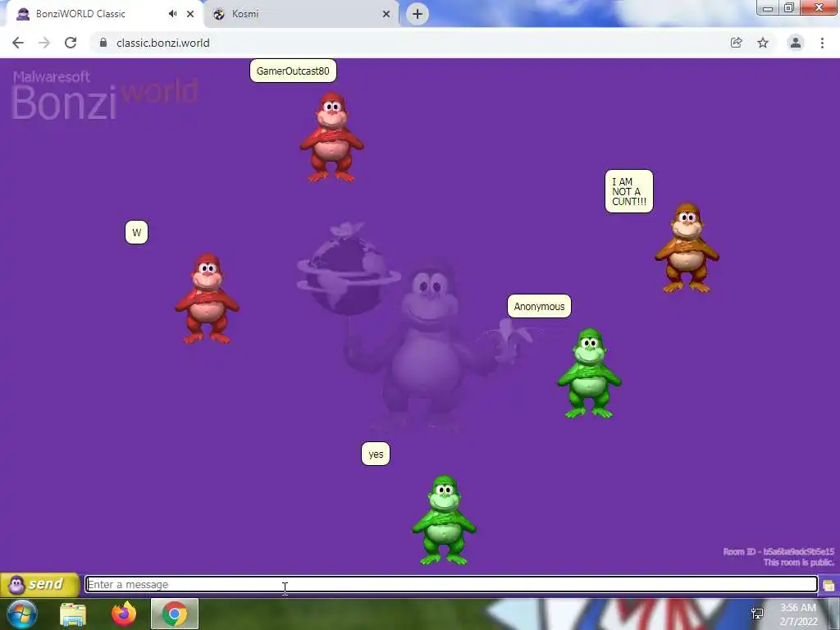The width and height of the screenshot is (840, 630).
Task: View site info via lock icon
Action: (103, 43)
